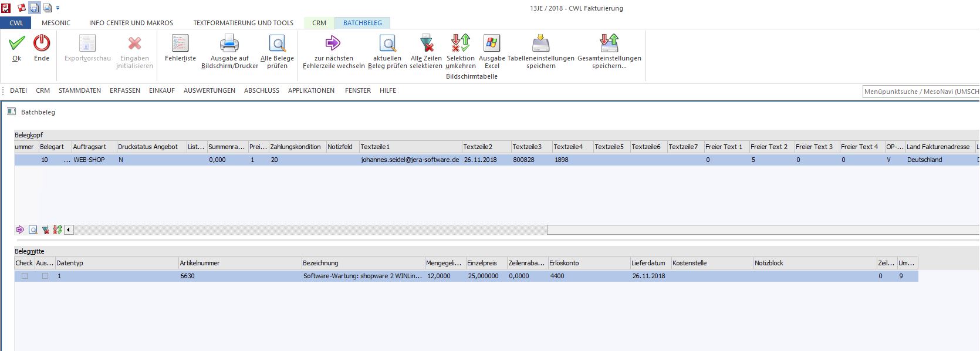
Task: Click scroll-left arrow of Belegkopf scrollbar
Action: (69, 230)
